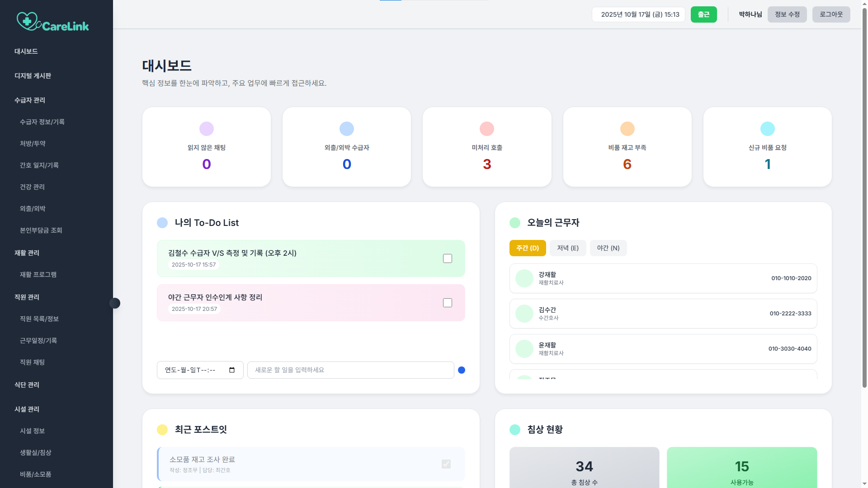Click 비품 재고 부족 count 6
This screenshot has width=868, height=488.
(x=627, y=164)
